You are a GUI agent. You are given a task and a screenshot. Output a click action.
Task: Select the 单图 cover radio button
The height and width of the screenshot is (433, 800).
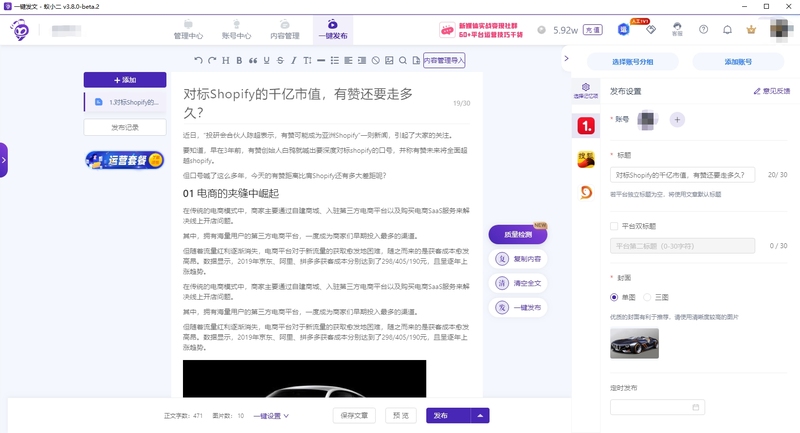(x=614, y=297)
